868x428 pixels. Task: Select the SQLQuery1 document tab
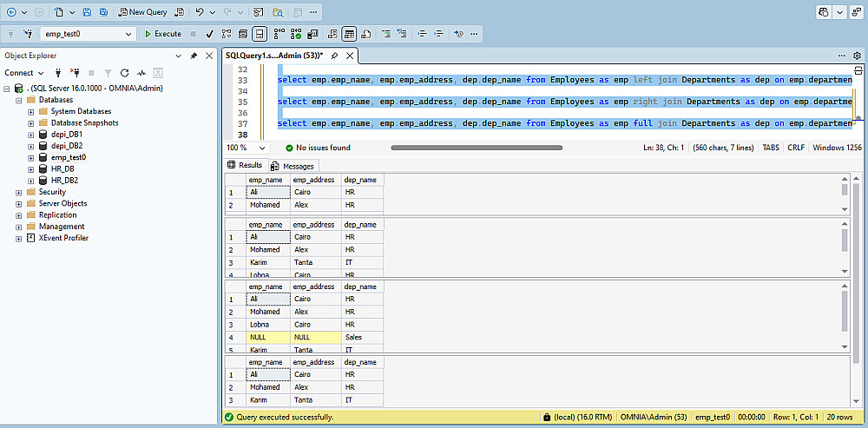273,55
